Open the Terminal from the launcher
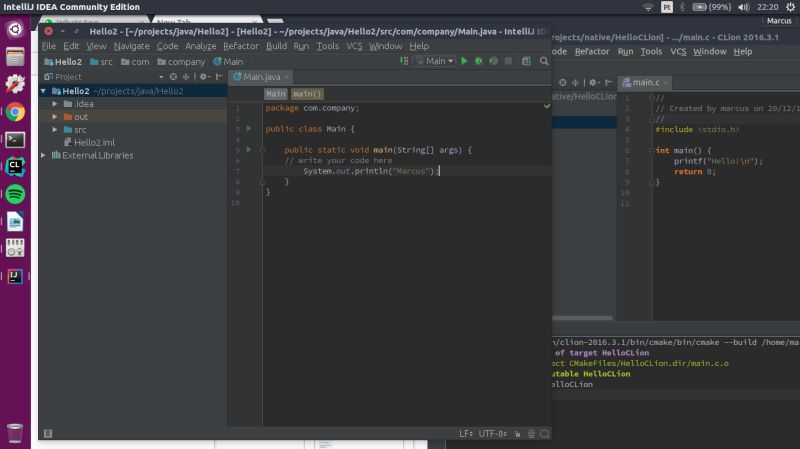Screen dimensions: 800x449 [15, 139]
